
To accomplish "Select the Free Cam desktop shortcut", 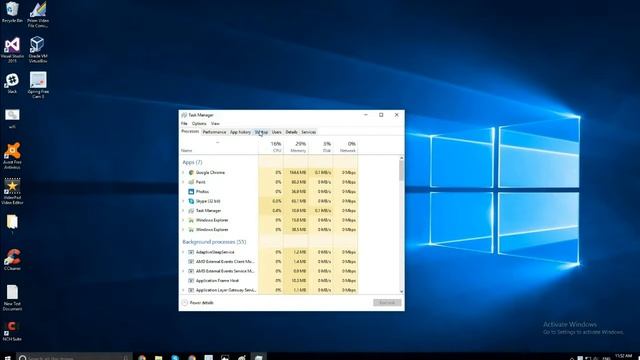I will click(x=38, y=85).
